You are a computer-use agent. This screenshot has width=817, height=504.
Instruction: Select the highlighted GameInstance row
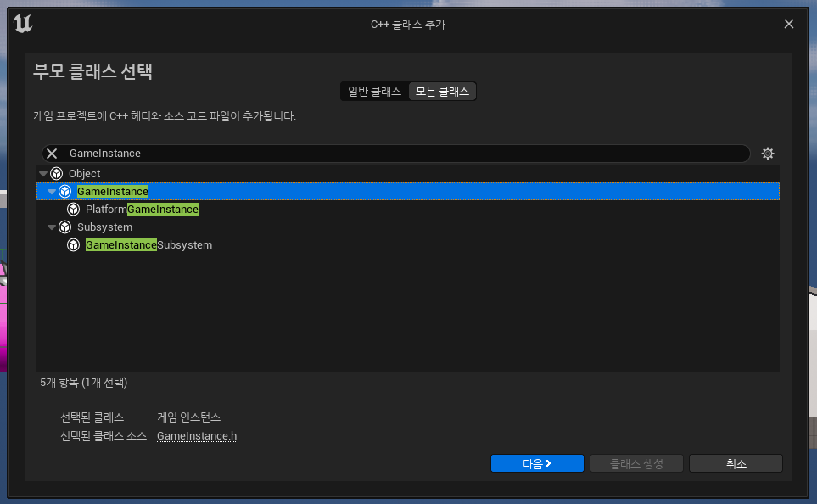408,191
